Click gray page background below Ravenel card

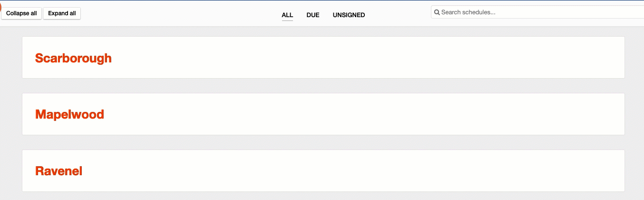[323, 196]
